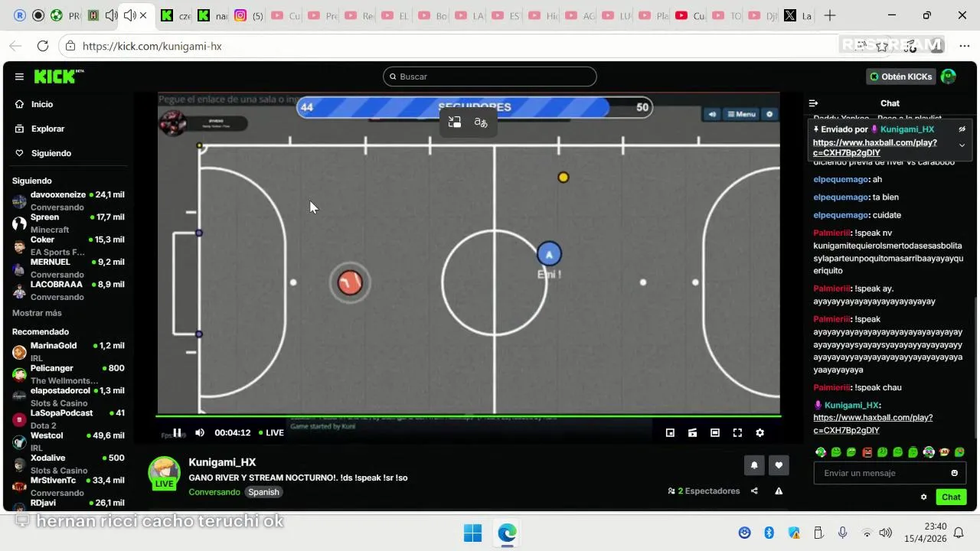This screenshot has height=551, width=980.
Task: Click the address bar URL
Action: click(152, 46)
